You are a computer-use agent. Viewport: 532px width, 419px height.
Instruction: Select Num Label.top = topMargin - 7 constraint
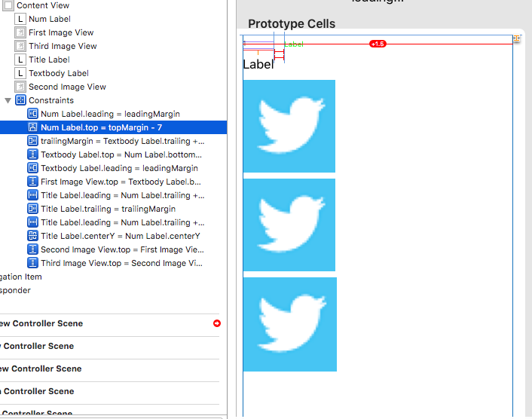(x=101, y=127)
